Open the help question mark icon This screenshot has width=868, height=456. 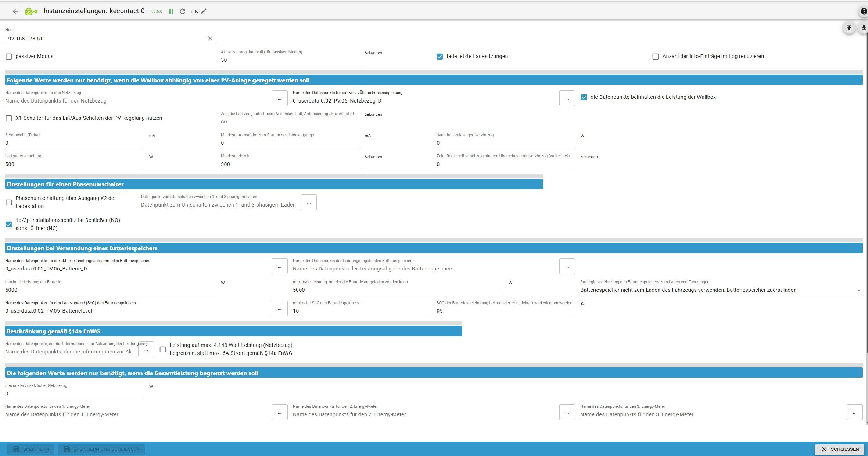tap(863, 12)
